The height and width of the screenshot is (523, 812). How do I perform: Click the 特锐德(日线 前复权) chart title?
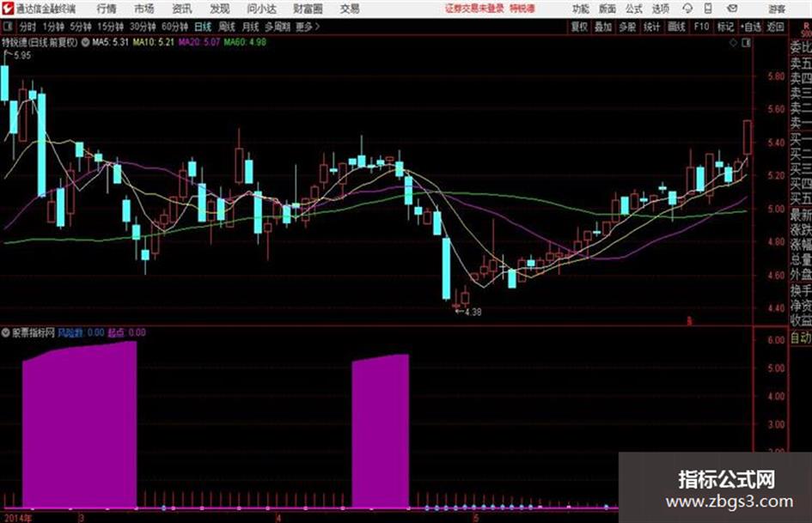[x=40, y=42]
